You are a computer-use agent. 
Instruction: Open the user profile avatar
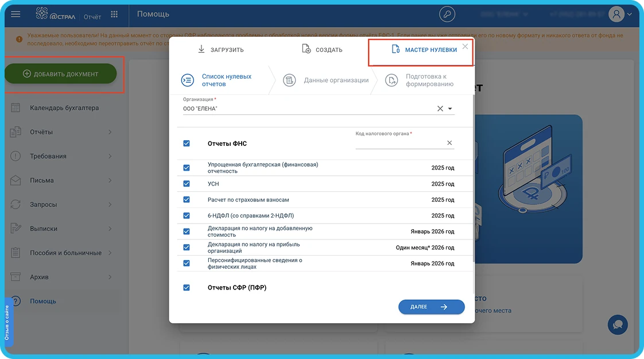coord(616,15)
